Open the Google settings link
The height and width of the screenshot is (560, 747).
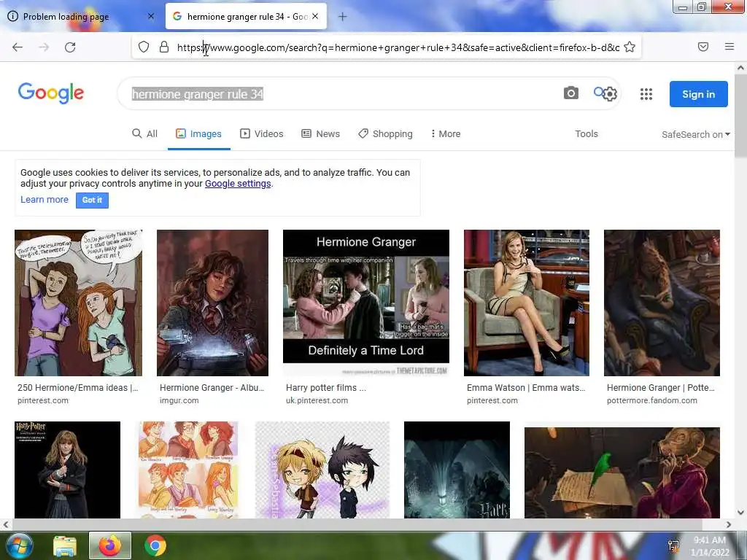pyautogui.click(x=238, y=183)
